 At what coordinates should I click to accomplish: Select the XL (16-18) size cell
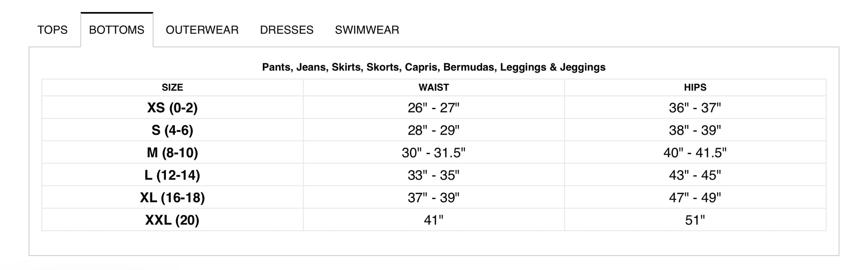point(173,197)
